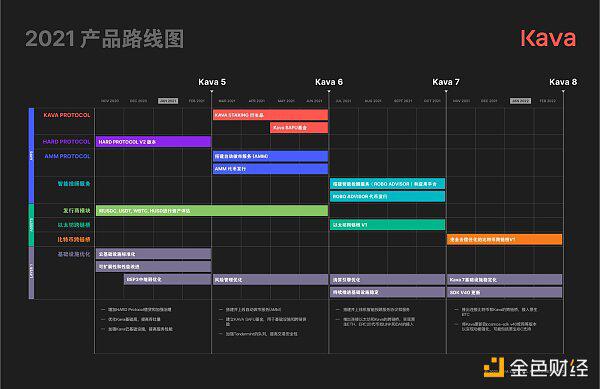600x389 pixels.
Task: Click the orange Bitcoin bridge V1 bar
Action: point(504,239)
